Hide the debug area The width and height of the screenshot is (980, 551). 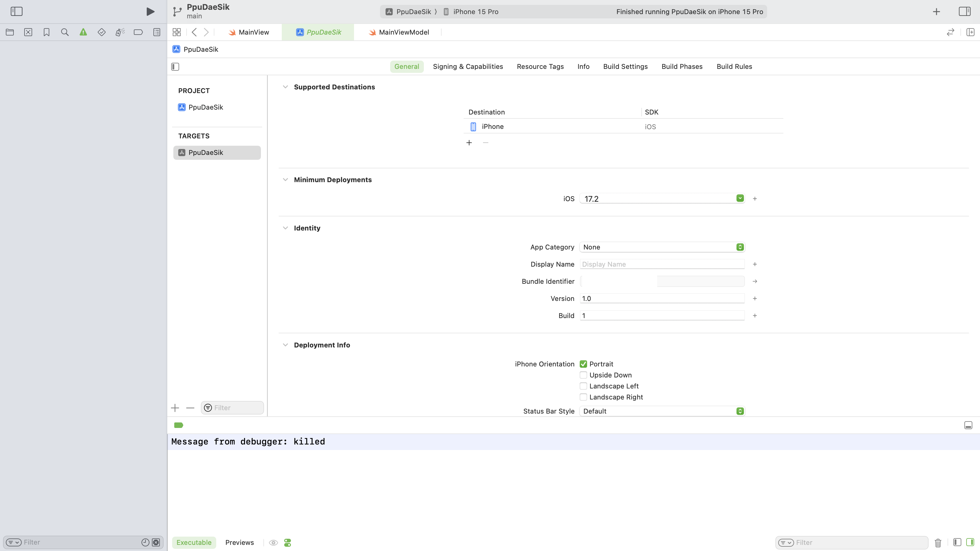[x=968, y=425]
